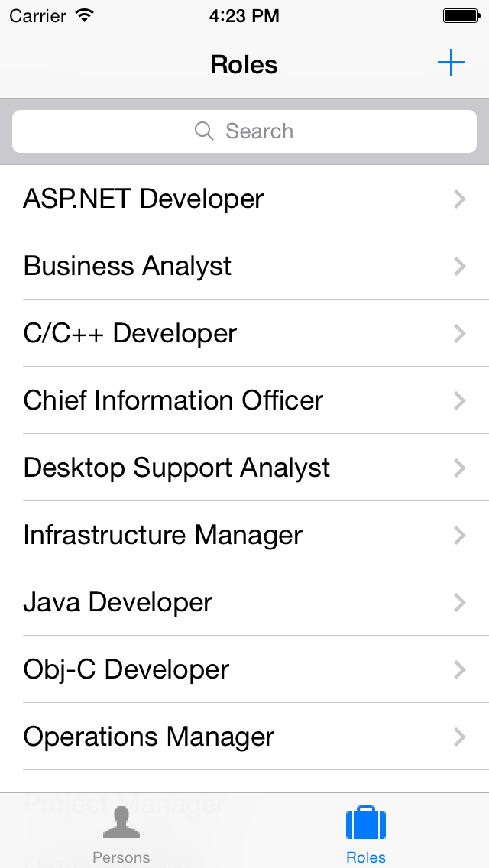Click the magnifying glass search icon
489x868 pixels.
204,131
